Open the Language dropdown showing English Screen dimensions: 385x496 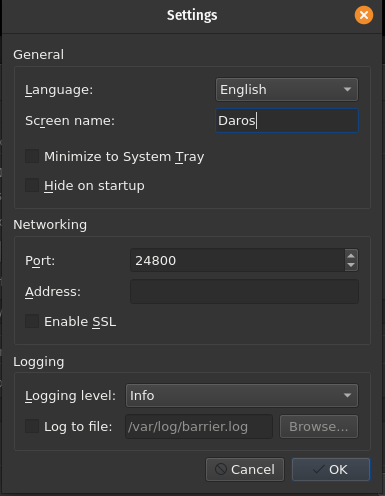click(287, 89)
